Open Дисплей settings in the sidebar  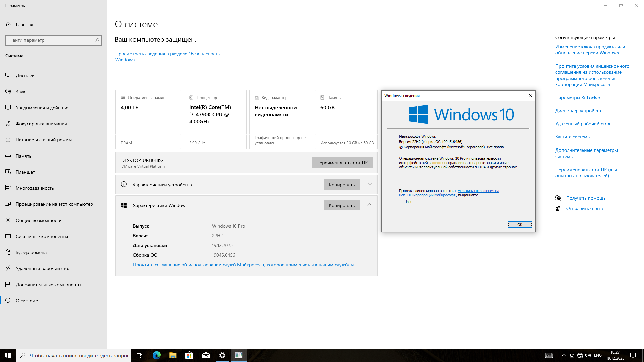point(8,75)
